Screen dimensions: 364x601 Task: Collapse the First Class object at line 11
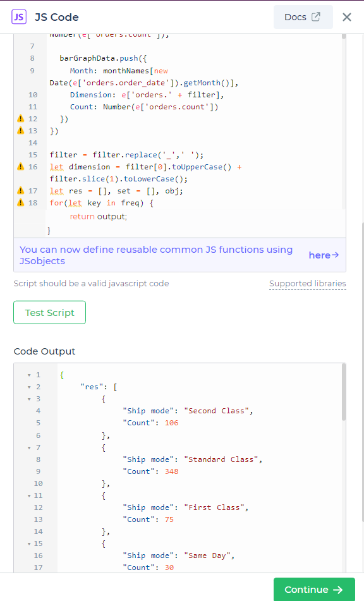tap(29, 495)
